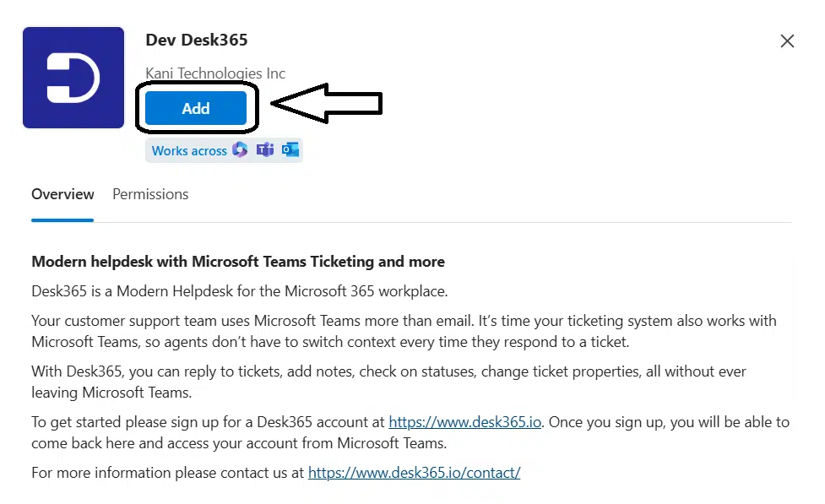Click the 'Works across' label
Screen dimensions: 825x504
[x=189, y=151]
